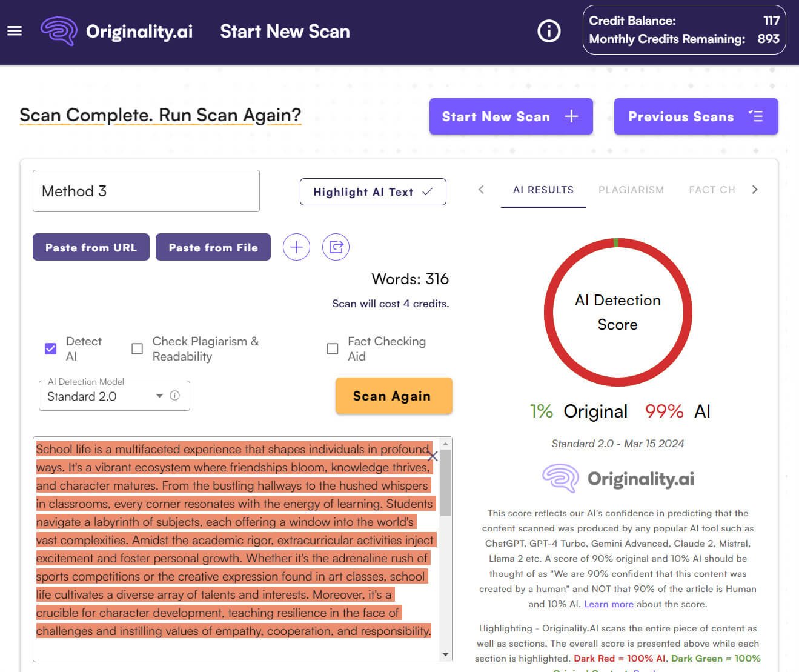Click the plus icon to add new content
Image resolution: width=799 pixels, height=672 pixels.
[x=296, y=247]
